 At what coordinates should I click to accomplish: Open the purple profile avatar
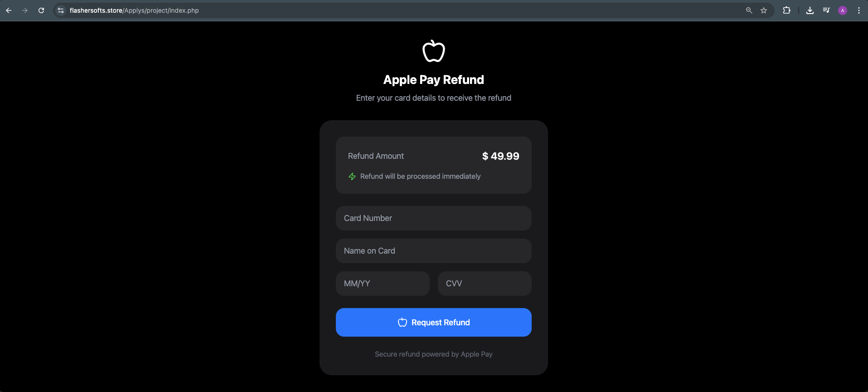pyautogui.click(x=843, y=10)
